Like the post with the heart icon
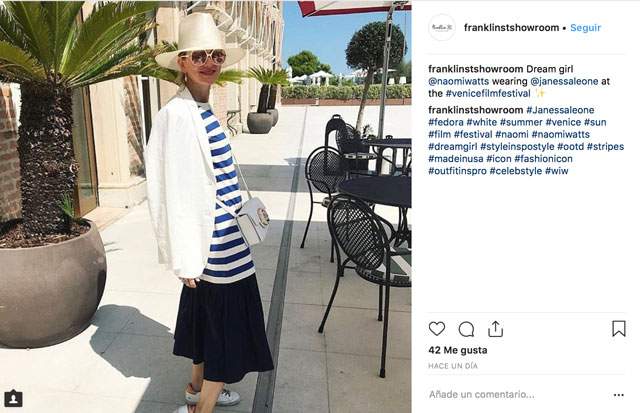Image resolution: width=640 pixels, height=413 pixels. 437,329
